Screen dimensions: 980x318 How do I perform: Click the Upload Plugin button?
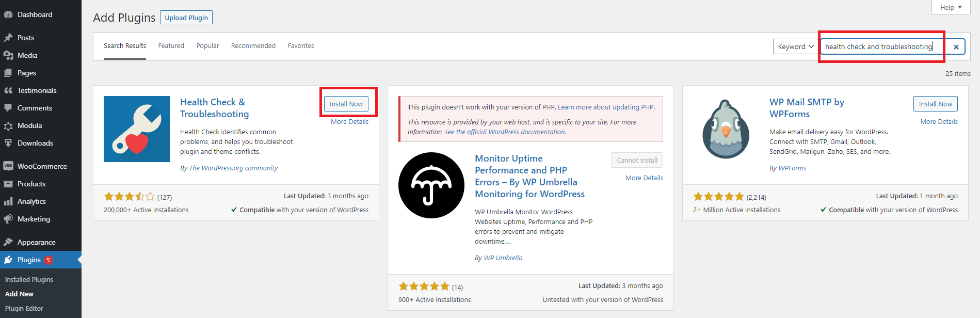(186, 18)
